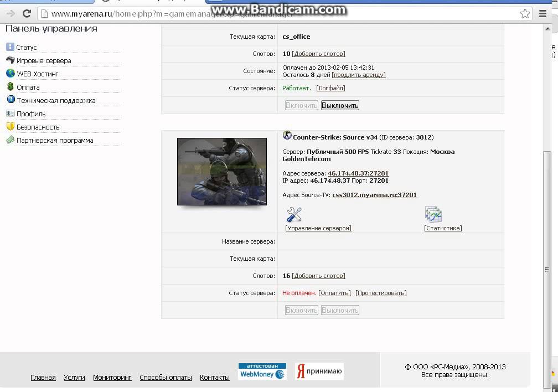This screenshot has width=558, height=392.
Task: Click Добавить слотов for the 16-slot server
Action: point(318,276)
